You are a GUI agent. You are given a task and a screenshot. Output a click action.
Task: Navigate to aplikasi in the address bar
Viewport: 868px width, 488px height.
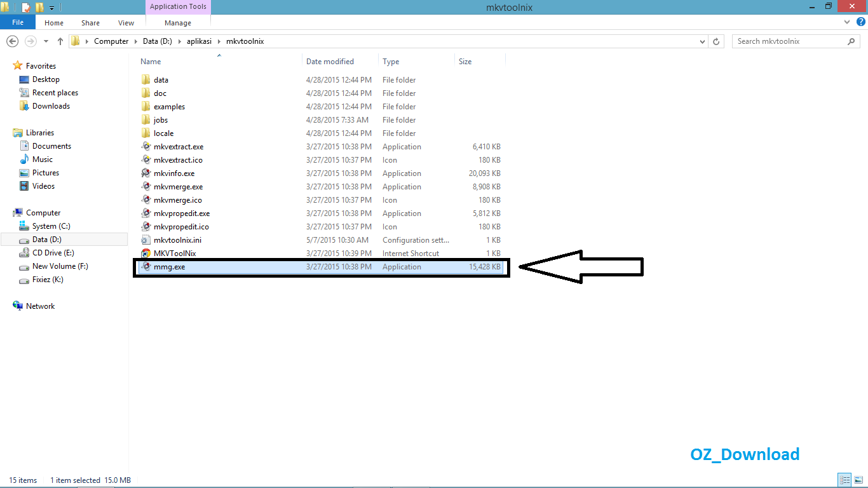tap(199, 41)
